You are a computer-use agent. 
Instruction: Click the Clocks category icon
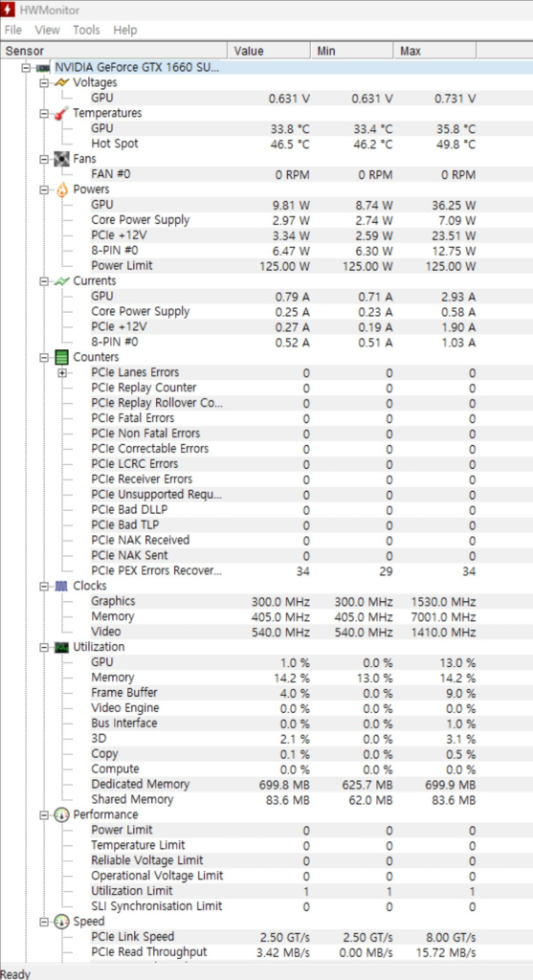pos(62,587)
